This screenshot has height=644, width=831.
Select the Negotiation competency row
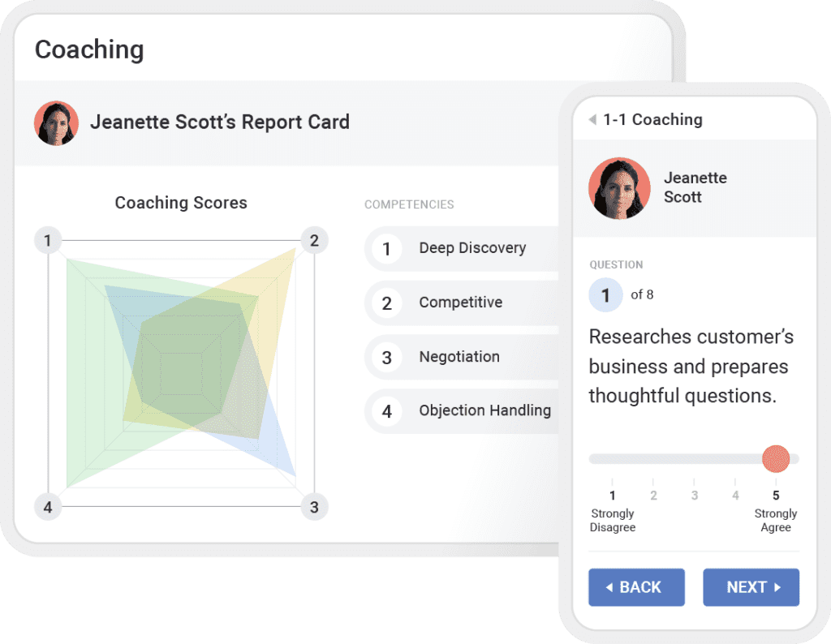[459, 357]
